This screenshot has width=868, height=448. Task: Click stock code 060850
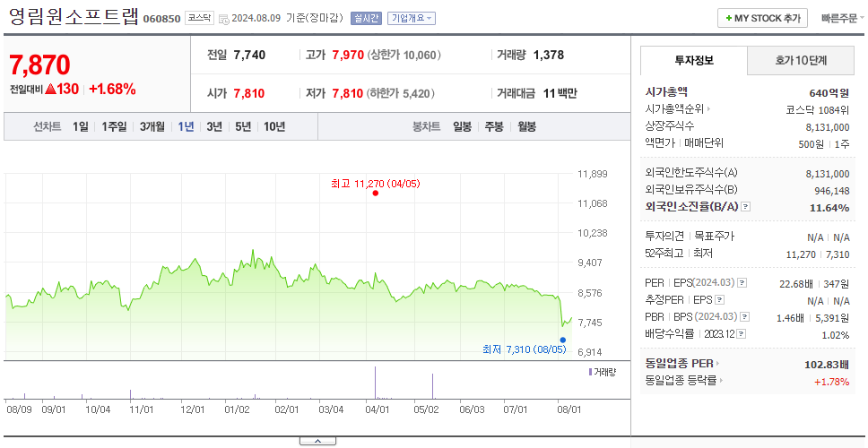pos(161,20)
